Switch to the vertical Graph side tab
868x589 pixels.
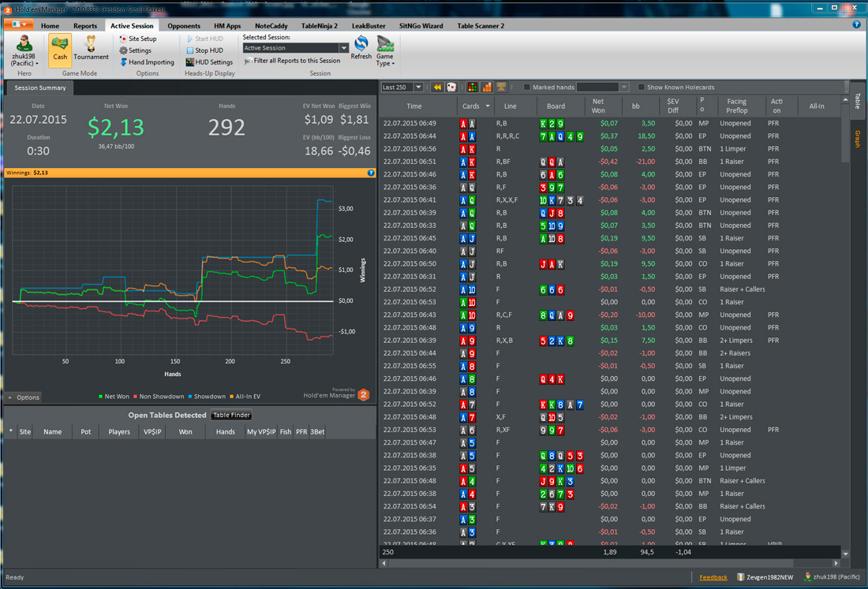[x=857, y=139]
